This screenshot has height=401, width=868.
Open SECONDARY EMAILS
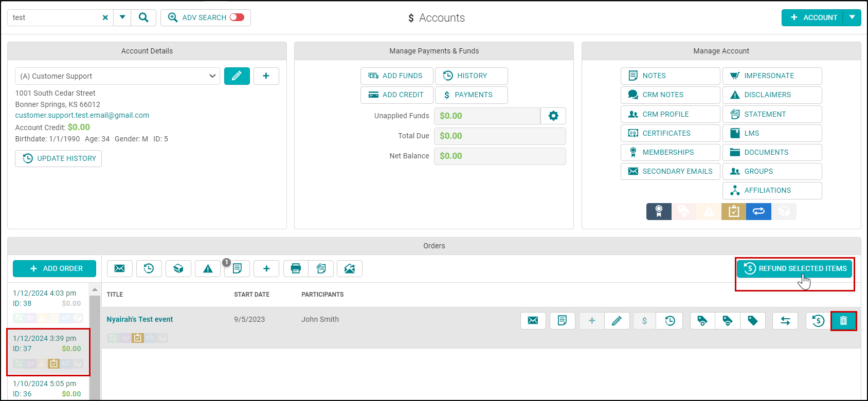[670, 171]
